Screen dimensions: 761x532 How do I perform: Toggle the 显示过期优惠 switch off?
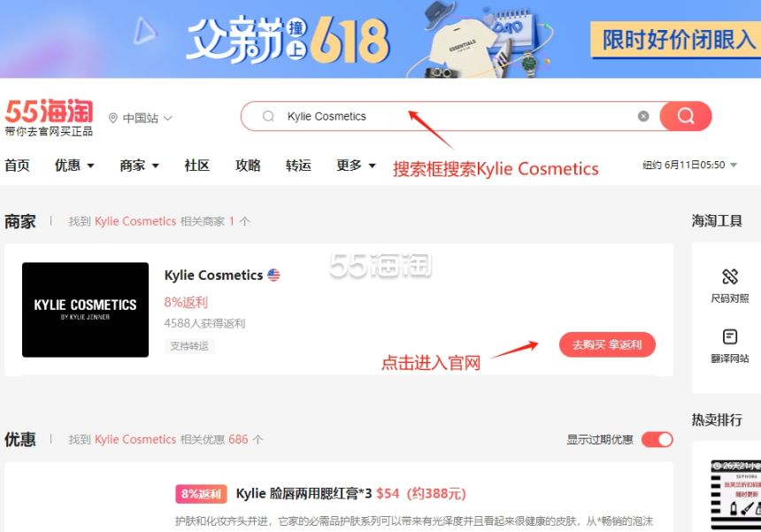click(657, 439)
